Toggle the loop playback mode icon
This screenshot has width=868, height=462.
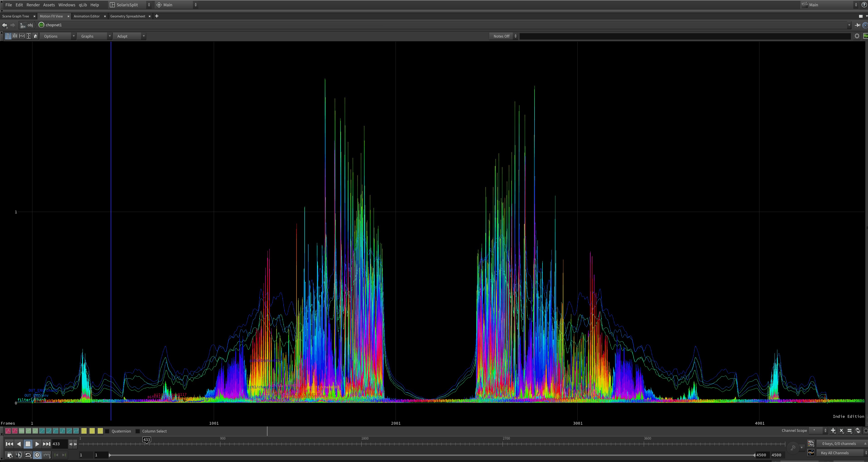point(28,455)
